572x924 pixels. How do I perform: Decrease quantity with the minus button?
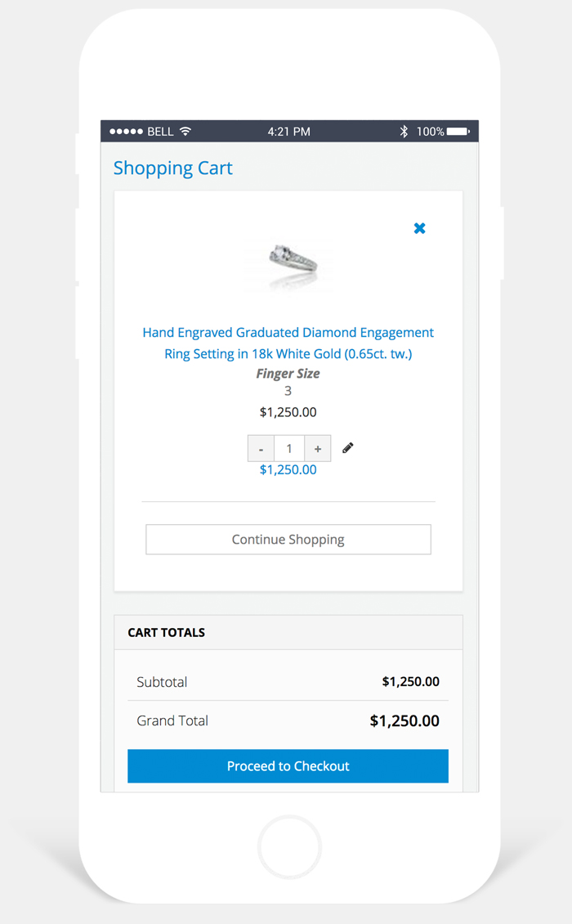pyautogui.click(x=261, y=448)
